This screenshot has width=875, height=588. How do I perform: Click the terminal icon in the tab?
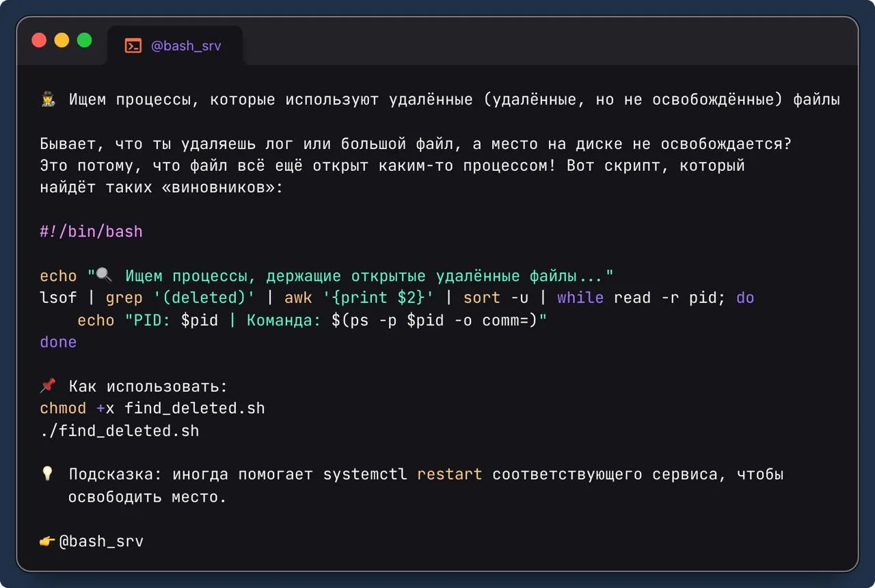133,46
